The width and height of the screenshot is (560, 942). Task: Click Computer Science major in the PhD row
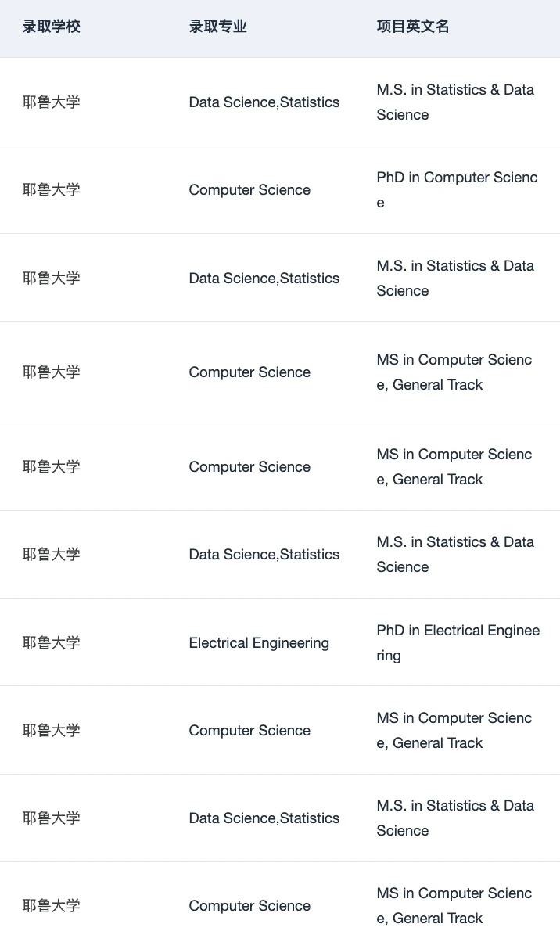[x=249, y=190]
